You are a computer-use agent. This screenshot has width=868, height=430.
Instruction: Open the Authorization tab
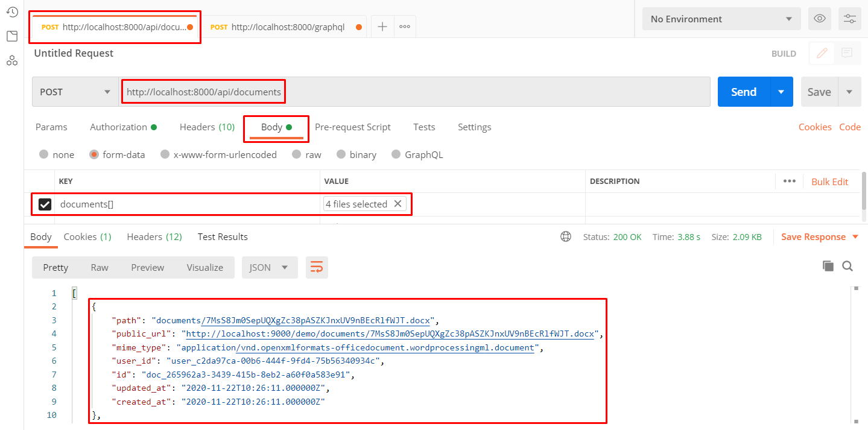click(x=123, y=127)
